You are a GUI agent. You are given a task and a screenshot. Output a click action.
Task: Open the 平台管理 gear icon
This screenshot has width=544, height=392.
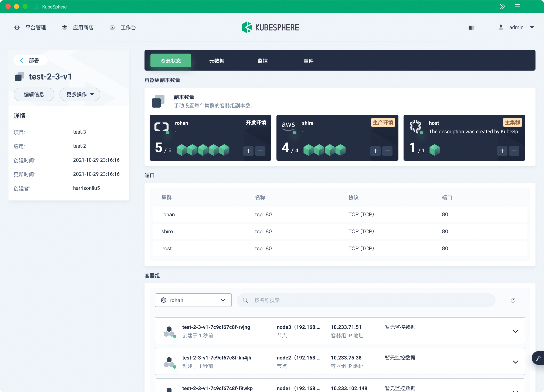17,28
